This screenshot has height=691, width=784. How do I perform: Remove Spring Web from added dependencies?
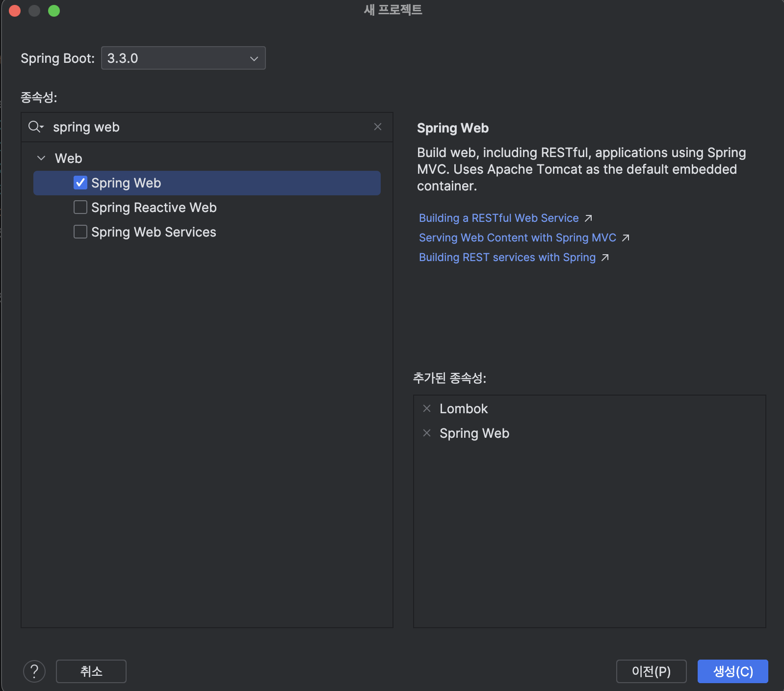(427, 433)
